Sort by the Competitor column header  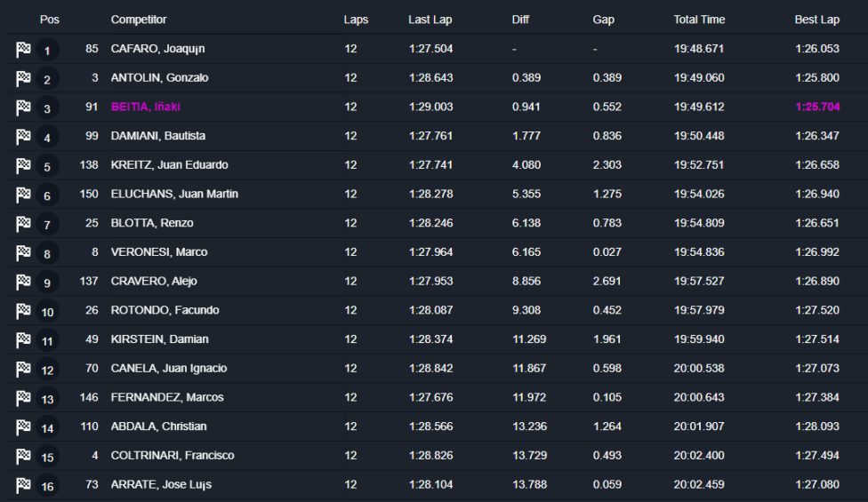(x=139, y=20)
